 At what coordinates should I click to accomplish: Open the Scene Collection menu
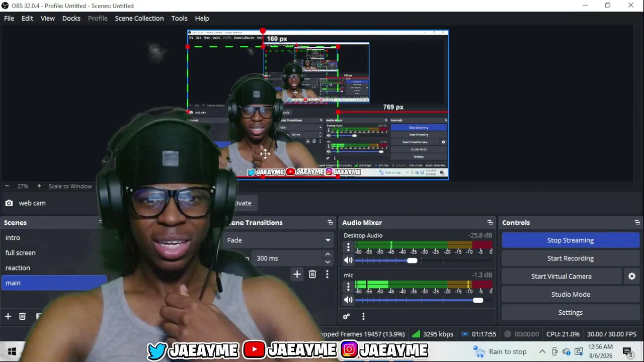tap(139, 18)
